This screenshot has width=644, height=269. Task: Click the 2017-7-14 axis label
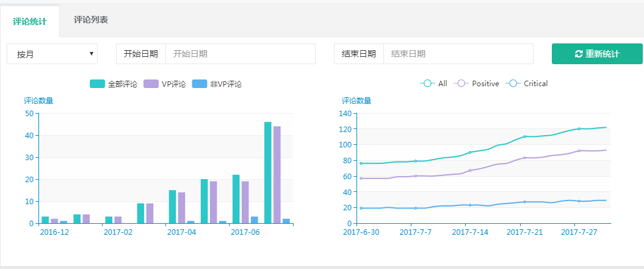click(x=470, y=232)
